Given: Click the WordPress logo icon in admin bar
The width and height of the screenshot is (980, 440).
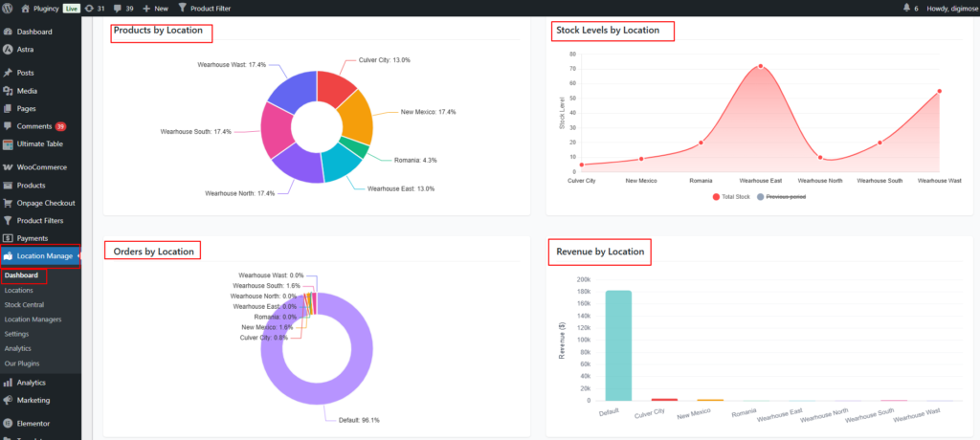Looking at the screenshot, I should pos(9,8).
